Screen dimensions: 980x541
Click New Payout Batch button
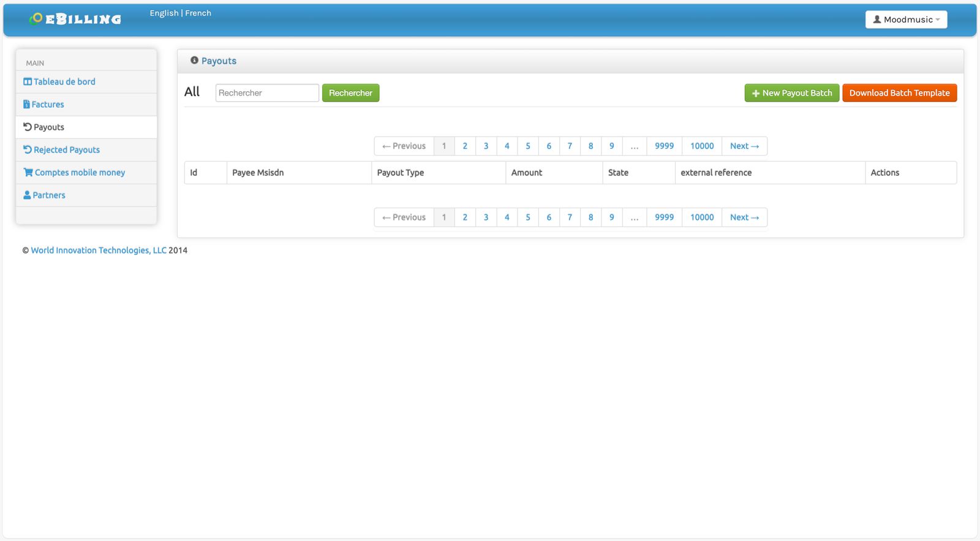click(x=792, y=93)
